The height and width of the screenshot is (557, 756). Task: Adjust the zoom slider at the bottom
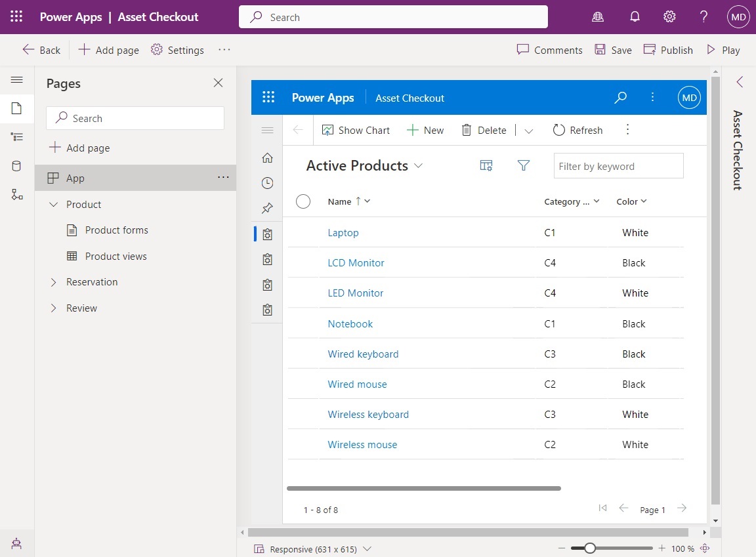coord(589,547)
